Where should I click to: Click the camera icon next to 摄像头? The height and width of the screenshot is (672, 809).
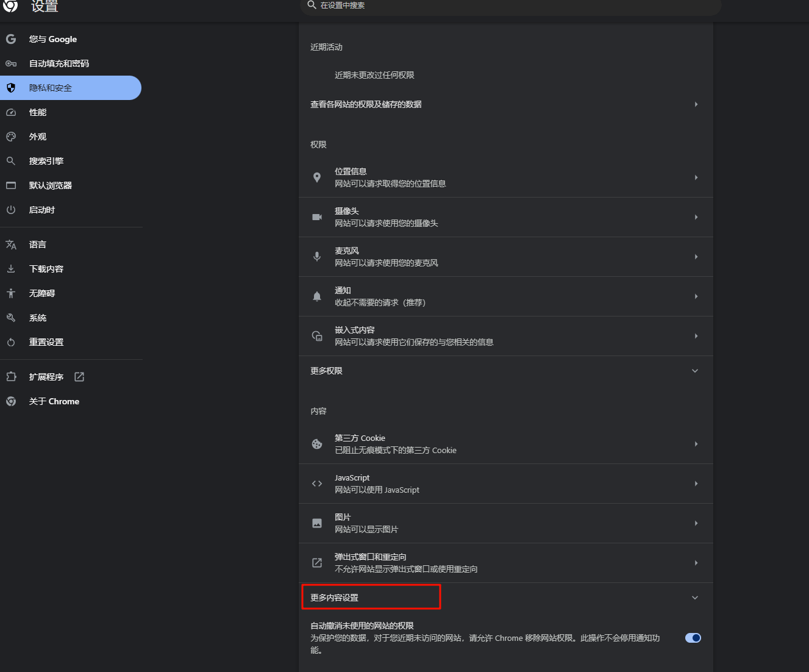click(x=317, y=217)
